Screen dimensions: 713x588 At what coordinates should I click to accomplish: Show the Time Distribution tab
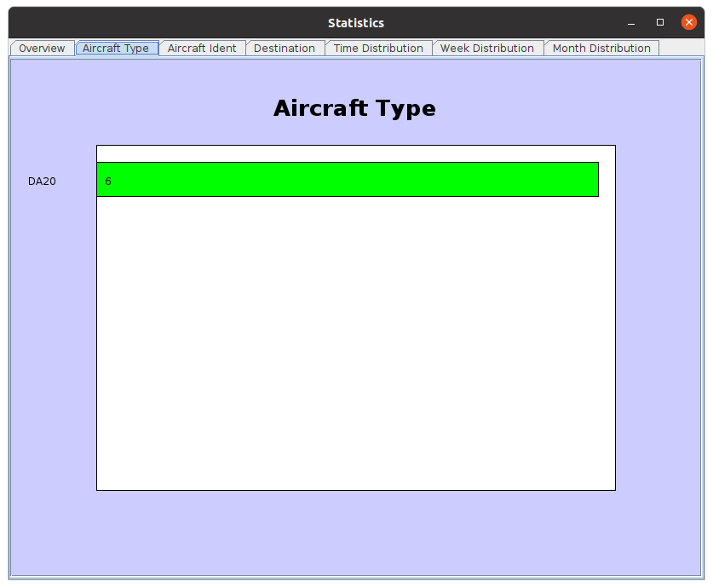pos(378,49)
